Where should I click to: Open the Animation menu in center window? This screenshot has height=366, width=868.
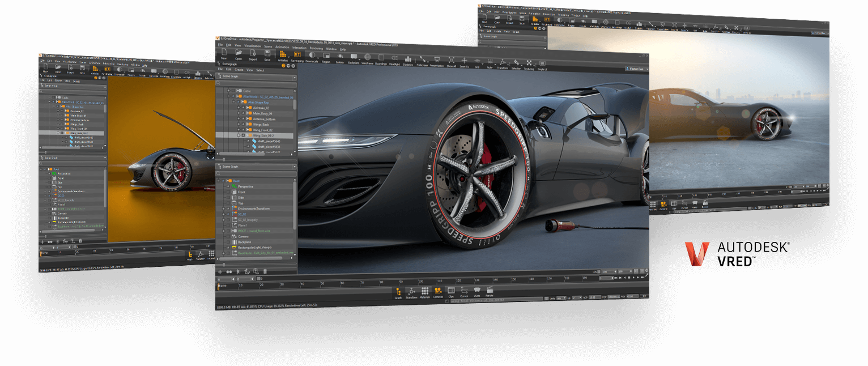click(x=282, y=47)
